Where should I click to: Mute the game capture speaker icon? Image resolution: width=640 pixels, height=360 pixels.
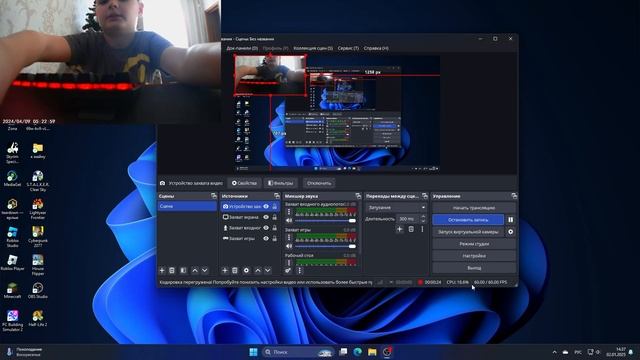point(289,246)
